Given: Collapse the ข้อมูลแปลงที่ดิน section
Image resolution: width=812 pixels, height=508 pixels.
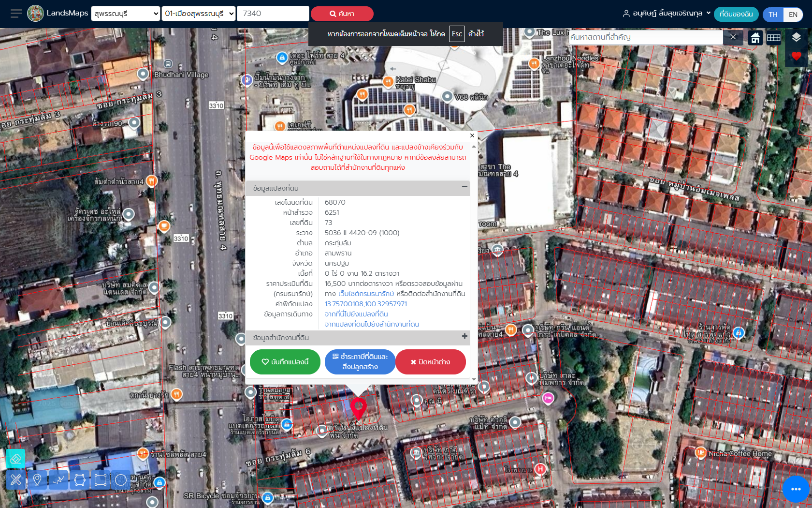Looking at the screenshot, I should click(x=464, y=187).
